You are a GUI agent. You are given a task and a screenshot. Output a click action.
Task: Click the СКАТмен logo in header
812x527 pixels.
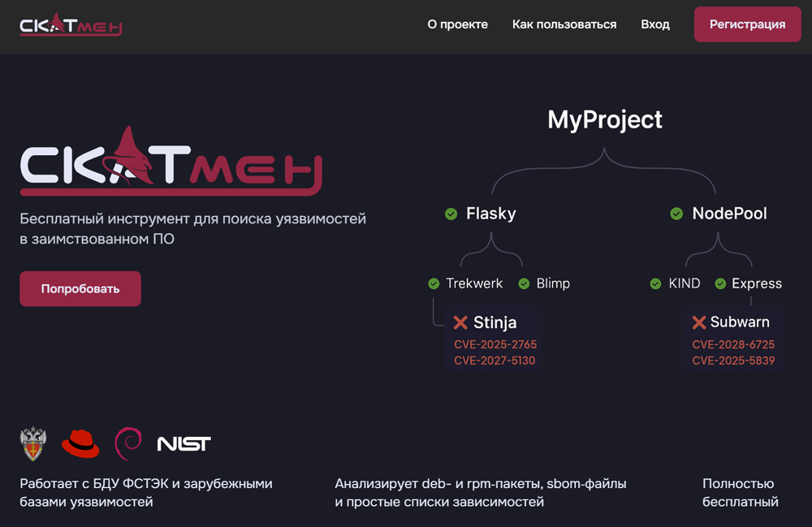click(x=71, y=24)
